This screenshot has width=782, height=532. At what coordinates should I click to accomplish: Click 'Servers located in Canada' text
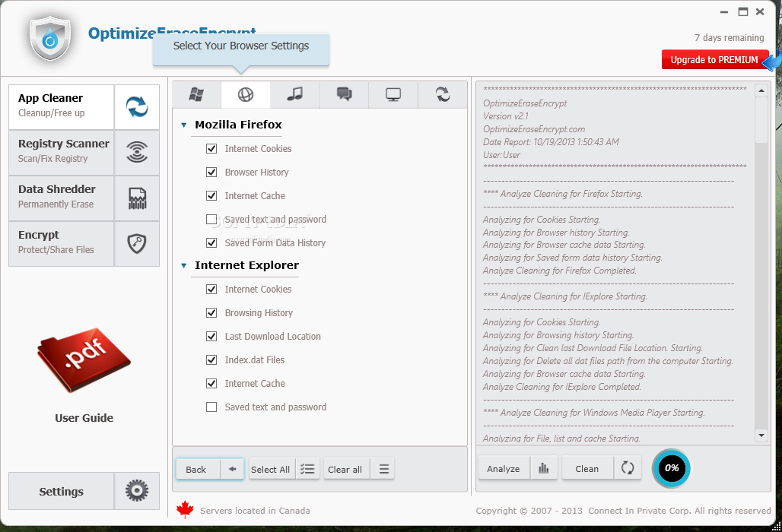point(255,511)
